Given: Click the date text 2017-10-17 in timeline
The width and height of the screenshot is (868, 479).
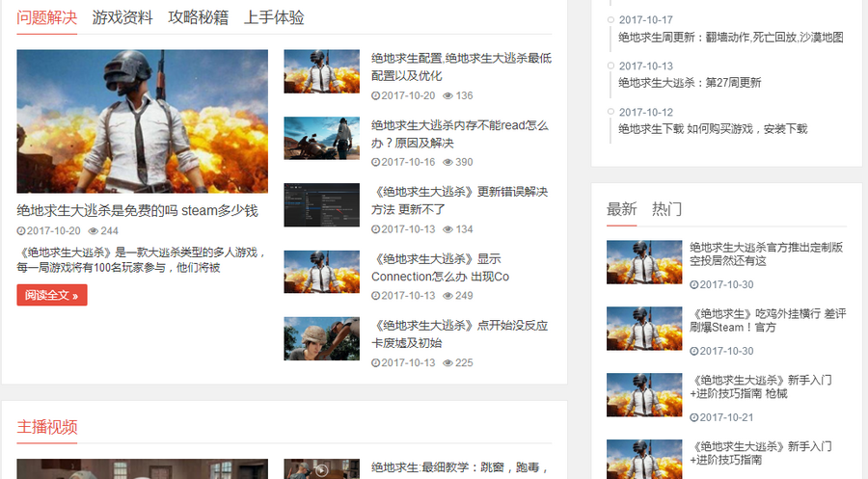Looking at the screenshot, I should [646, 20].
